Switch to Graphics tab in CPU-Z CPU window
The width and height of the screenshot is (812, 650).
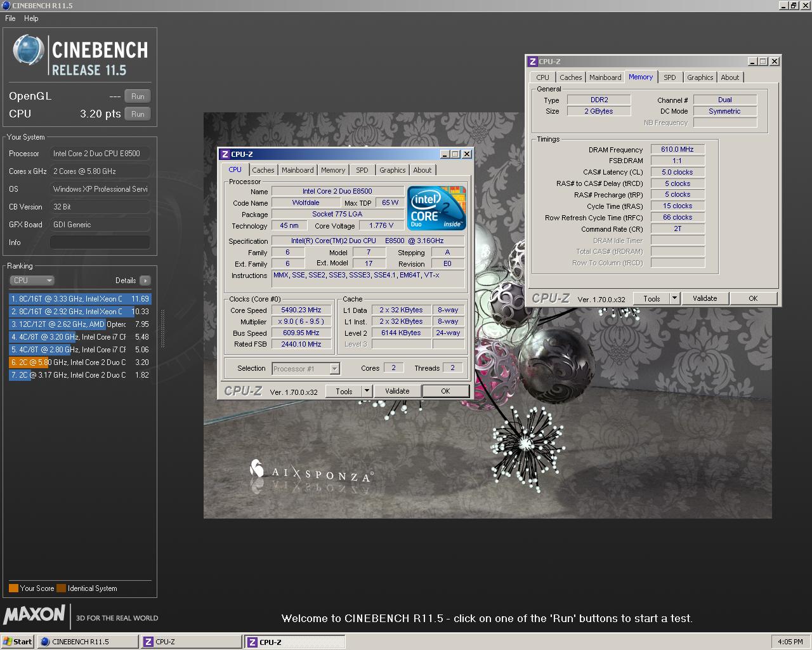click(x=393, y=170)
